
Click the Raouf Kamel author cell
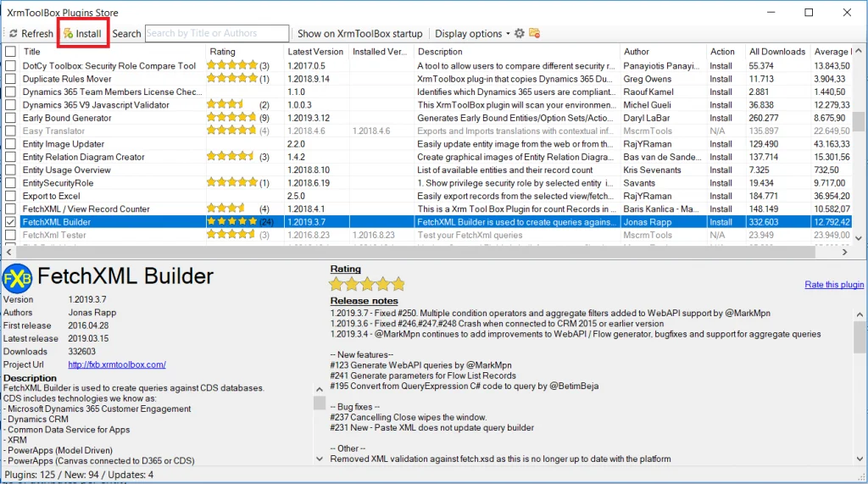648,92
